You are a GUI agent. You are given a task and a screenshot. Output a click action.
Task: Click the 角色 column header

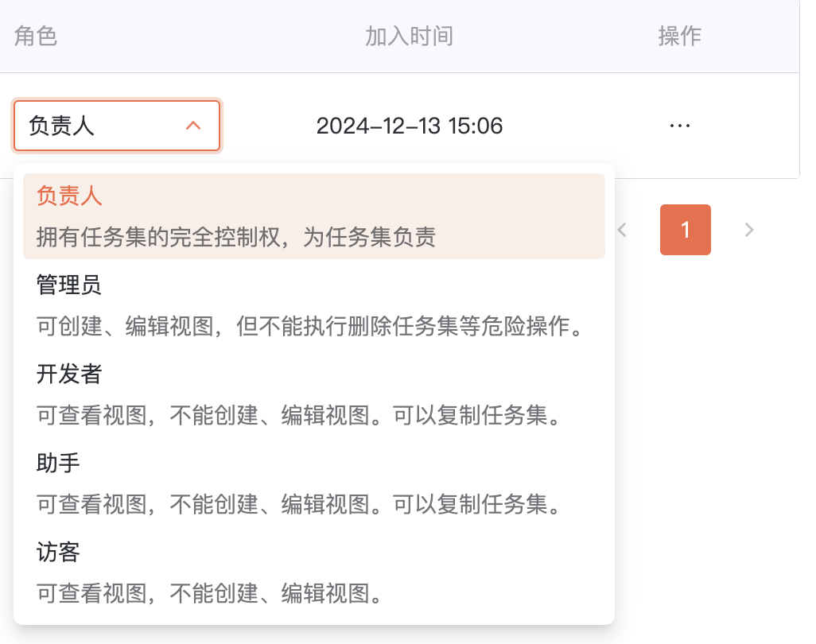click(x=36, y=36)
